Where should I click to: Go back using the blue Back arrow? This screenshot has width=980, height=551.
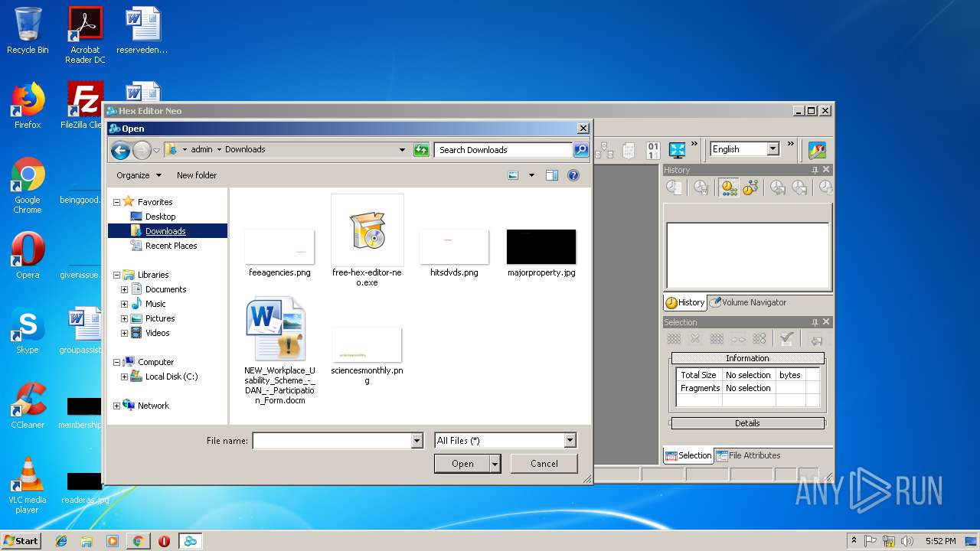point(120,150)
